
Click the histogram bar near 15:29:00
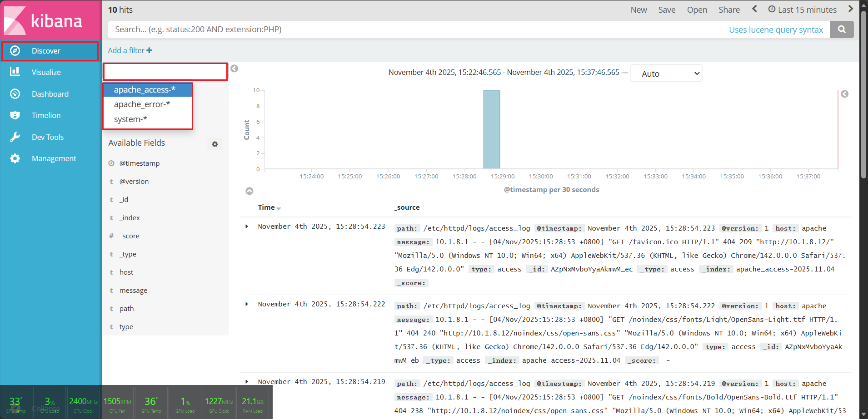[492, 129]
